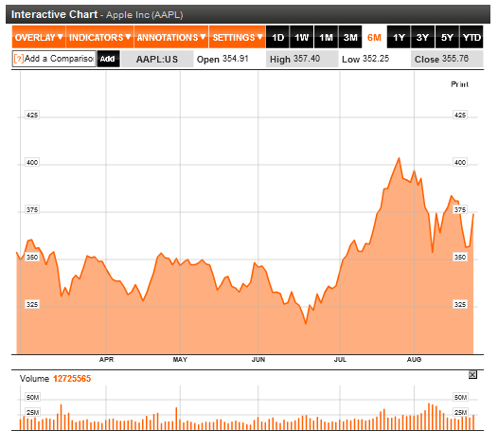
Task: Click the right 50M volume label
Action: click(460, 397)
